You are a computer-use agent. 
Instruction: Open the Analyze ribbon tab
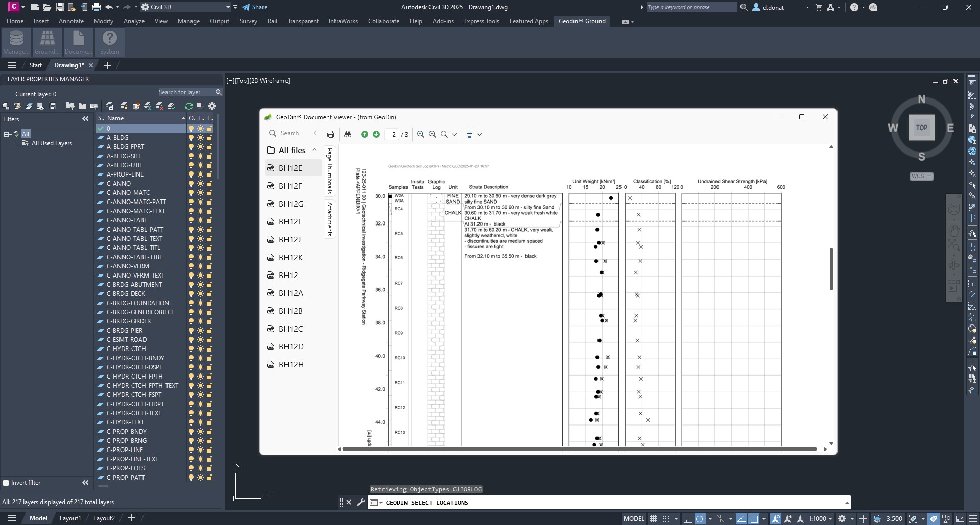click(134, 21)
